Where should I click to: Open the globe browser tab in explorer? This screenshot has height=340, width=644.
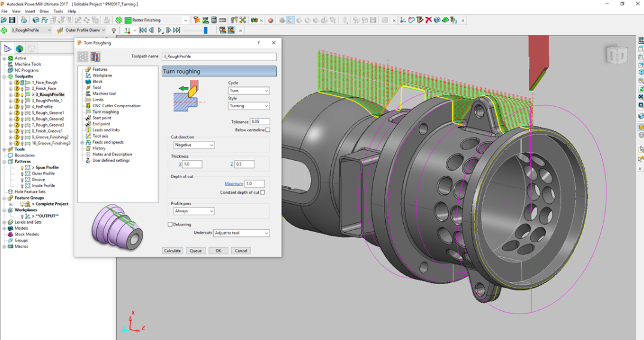point(19,49)
